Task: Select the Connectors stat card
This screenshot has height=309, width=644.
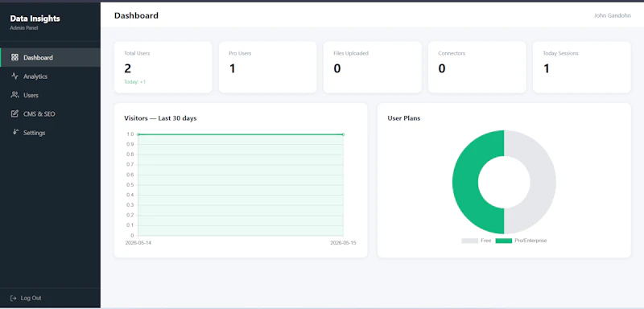Action: 477,67
